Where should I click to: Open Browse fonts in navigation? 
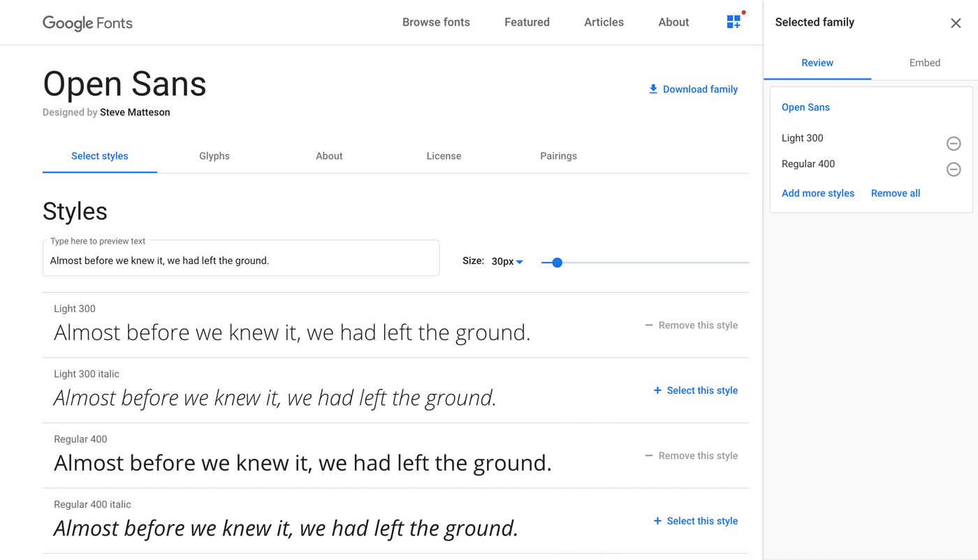(x=436, y=22)
